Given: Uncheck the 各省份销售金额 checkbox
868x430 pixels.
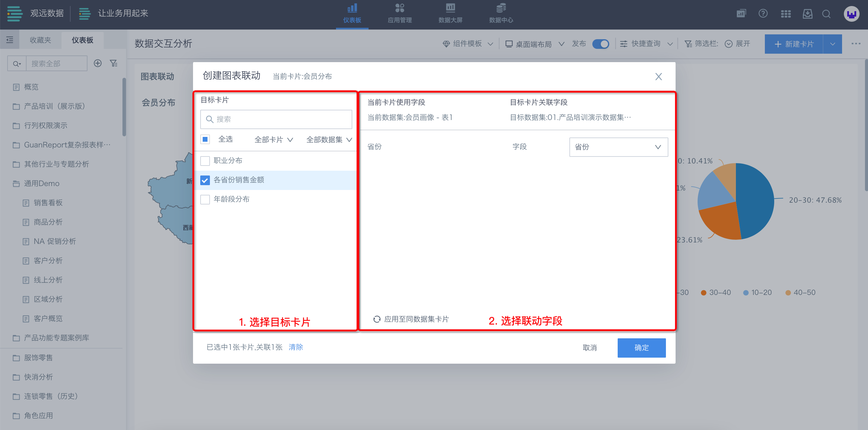Looking at the screenshot, I should coord(205,180).
